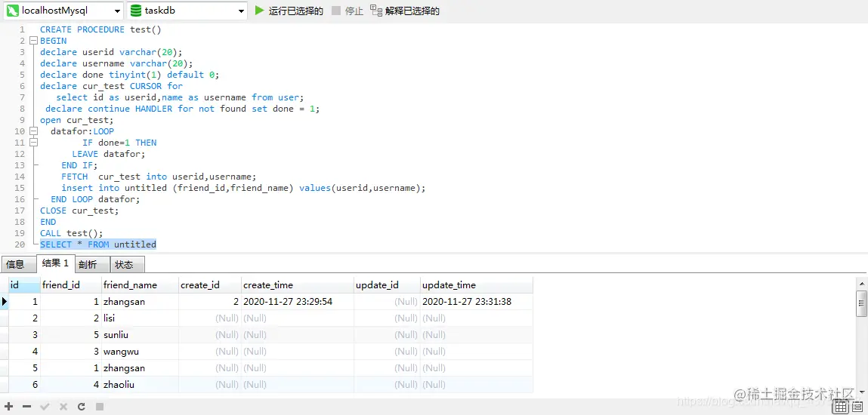The width and height of the screenshot is (868, 415).
Task: Select the current row indicator arrow for row 1
Action: pyautogui.click(x=5, y=302)
